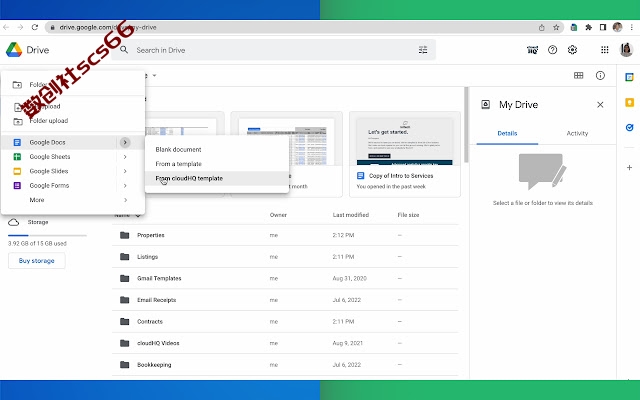Image resolution: width=640 pixels, height=400 pixels.
Task: Click the 3.92 GB of 15 GB used text
Action: click(37, 244)
